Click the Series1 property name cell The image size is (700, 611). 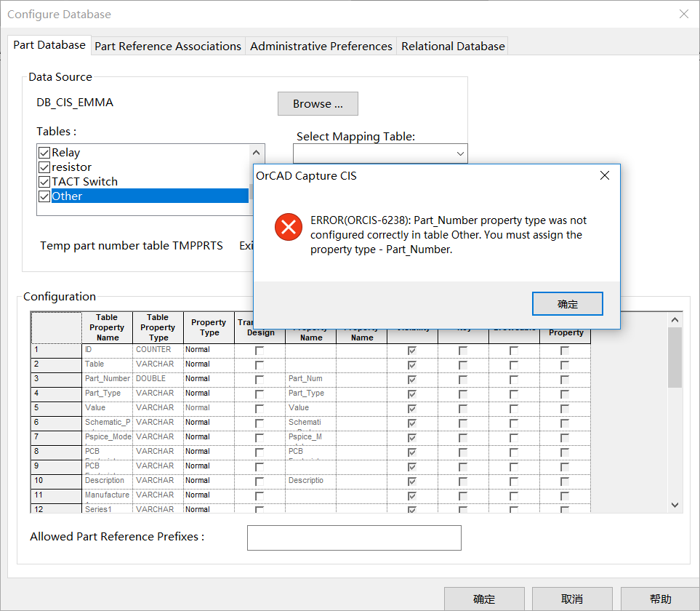coord(107,508)
